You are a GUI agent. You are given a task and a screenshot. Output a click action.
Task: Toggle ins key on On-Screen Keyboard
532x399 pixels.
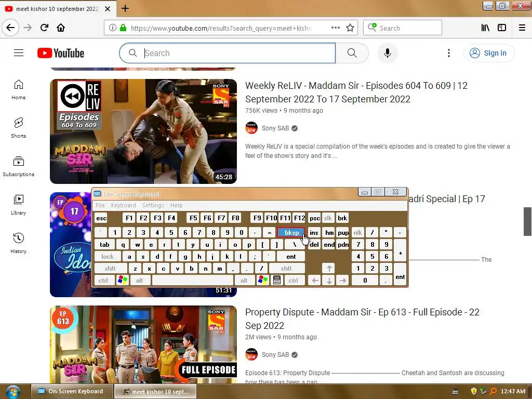pyautogui.click(x=314, y=232)
